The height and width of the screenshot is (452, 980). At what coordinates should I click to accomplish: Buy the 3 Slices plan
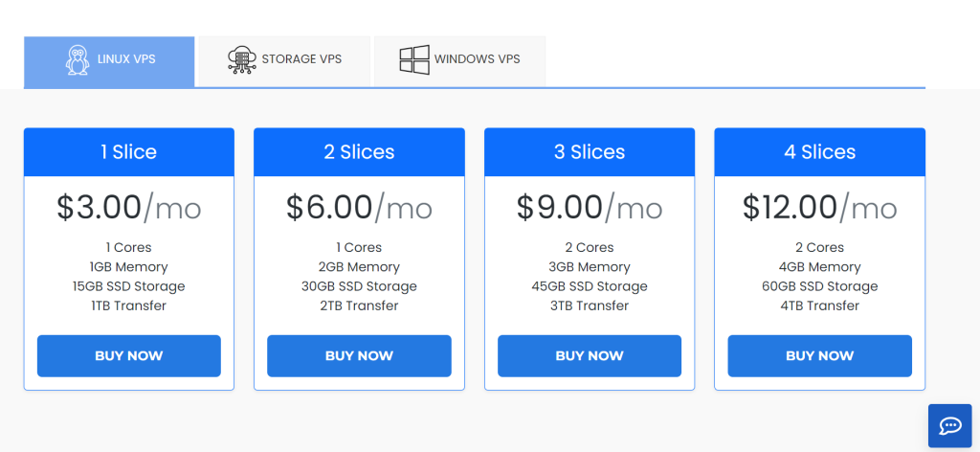[590, 355]
